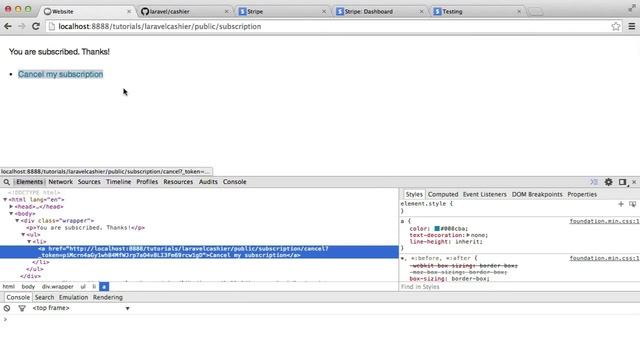
Task: Open a new browser tab
Action: click(x=536, y=12)
